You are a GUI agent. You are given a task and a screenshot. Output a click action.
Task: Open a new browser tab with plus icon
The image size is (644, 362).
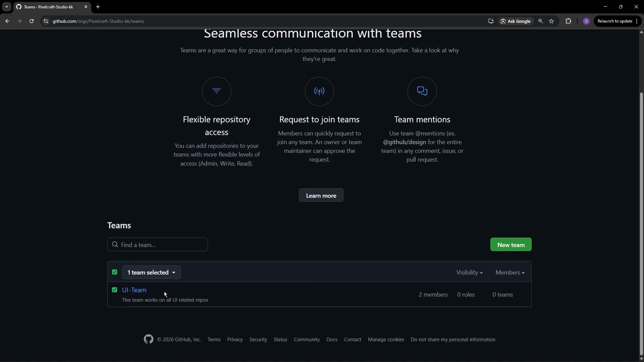[98, 7]
